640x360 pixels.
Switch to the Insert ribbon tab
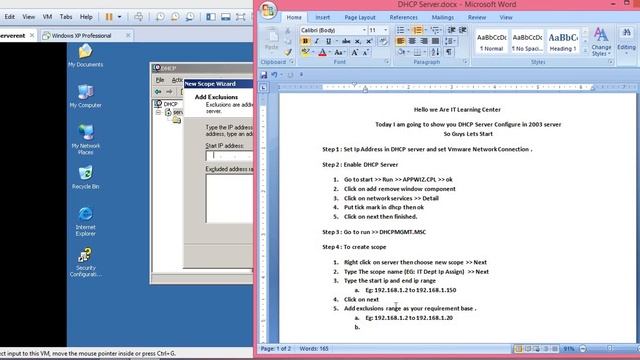[322, 18]
